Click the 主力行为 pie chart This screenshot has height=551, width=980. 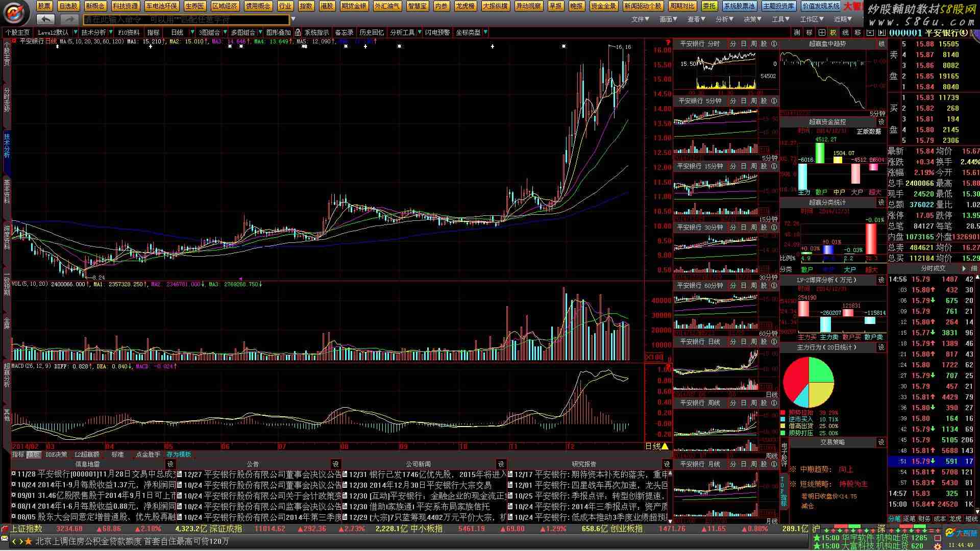(808, 382)
